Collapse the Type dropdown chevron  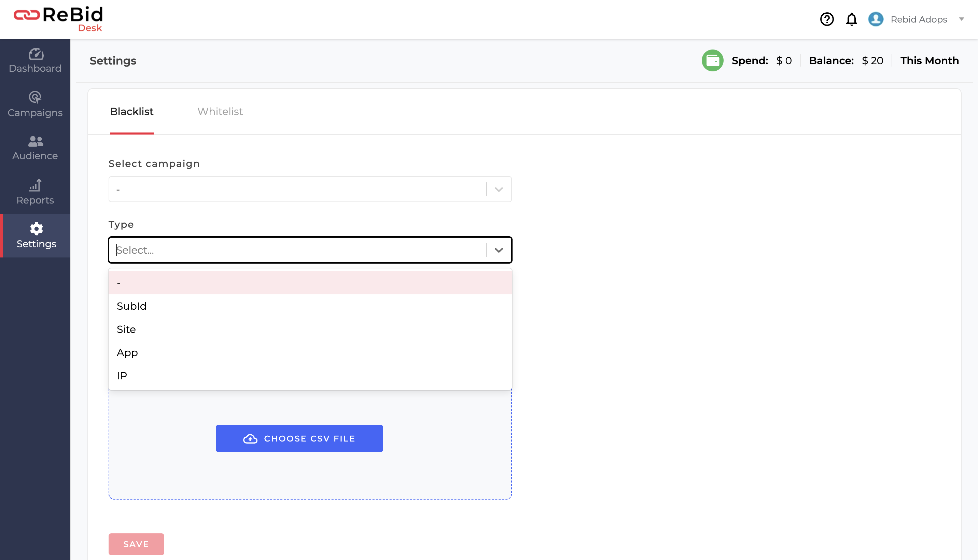pyautogui.click(x=499, y=250)
